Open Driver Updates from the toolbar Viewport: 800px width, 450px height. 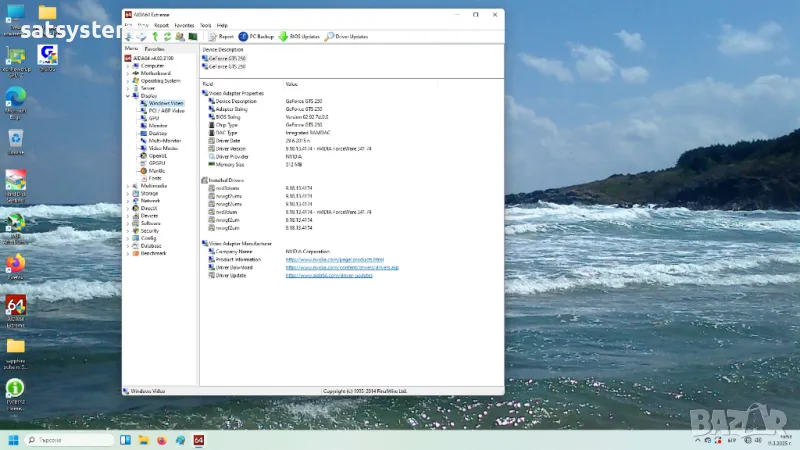[x=346, y=36]
